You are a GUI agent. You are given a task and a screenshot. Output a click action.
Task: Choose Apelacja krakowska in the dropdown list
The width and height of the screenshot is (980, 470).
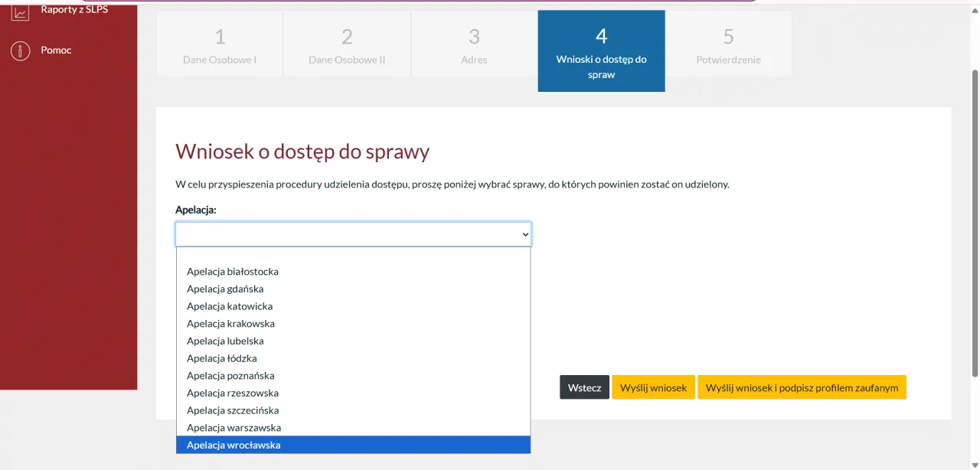coord(230,323)
